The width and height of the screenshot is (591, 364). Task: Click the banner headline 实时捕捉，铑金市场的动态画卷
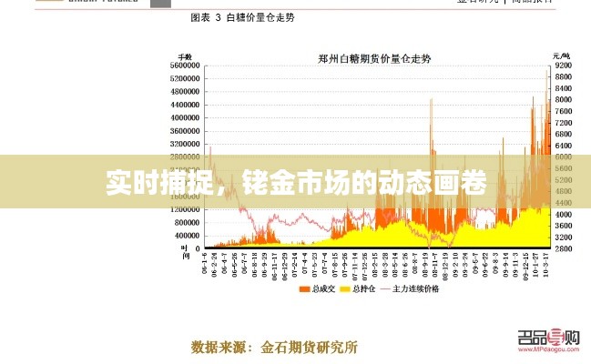[x=295, y=182]
